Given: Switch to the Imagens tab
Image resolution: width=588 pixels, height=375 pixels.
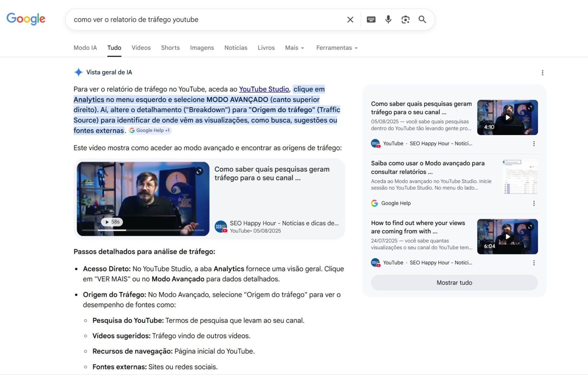Looking at the screenshot, I should (x=202, y=48).
